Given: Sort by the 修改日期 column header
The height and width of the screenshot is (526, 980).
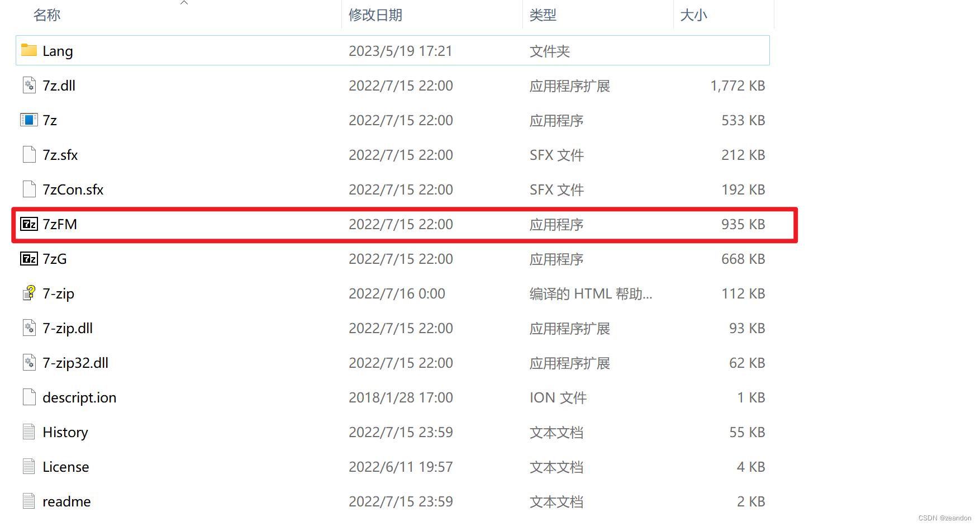Looking at the screenshot, I should pyautogui.click(x=375, y=15).
